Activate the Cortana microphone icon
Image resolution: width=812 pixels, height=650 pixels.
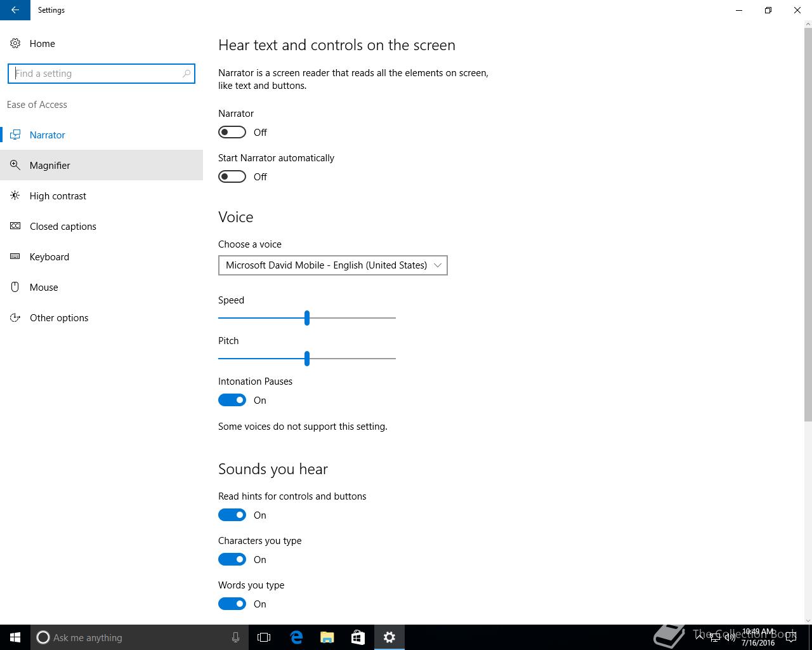(x=235, y=637)
